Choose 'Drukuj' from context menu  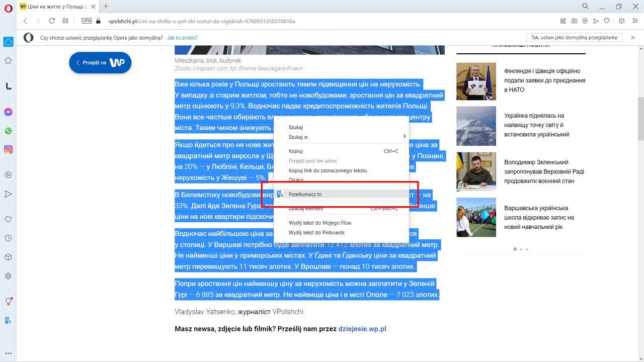coord(340,179)
